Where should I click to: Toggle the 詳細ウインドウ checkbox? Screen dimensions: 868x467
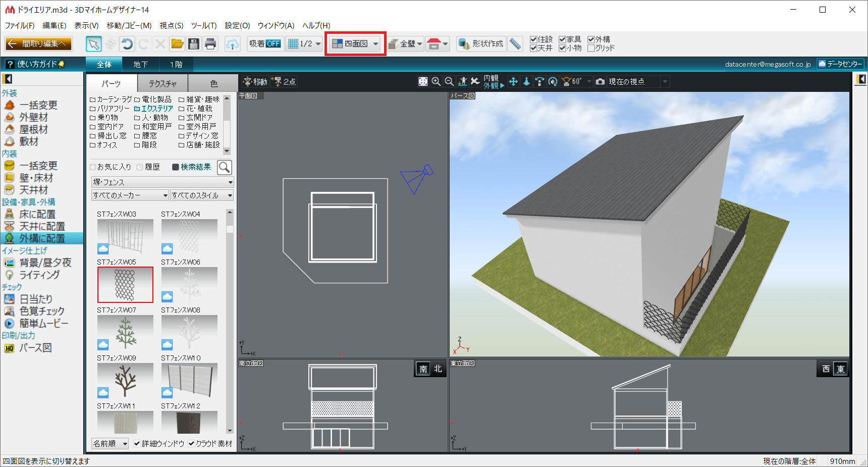(x=137, y=444)
